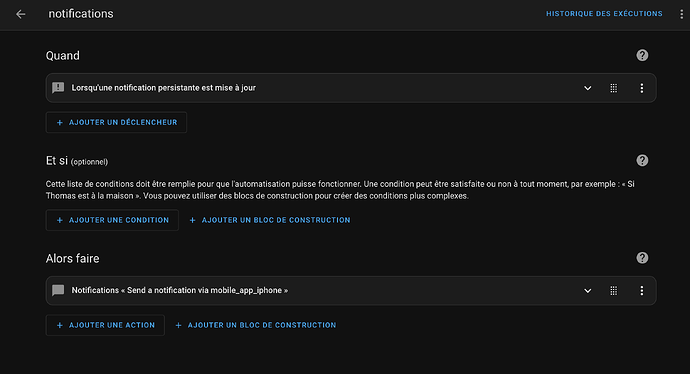The image size is (690, 374).
Task: Click Ajouter un déclencheur button
Action: pyautogui.click(x=116, y=122)
